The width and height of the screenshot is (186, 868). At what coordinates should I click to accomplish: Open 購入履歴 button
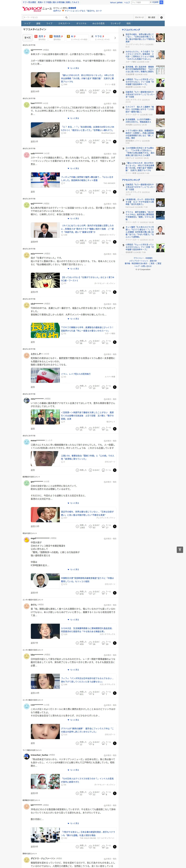(x=152, y=18)
